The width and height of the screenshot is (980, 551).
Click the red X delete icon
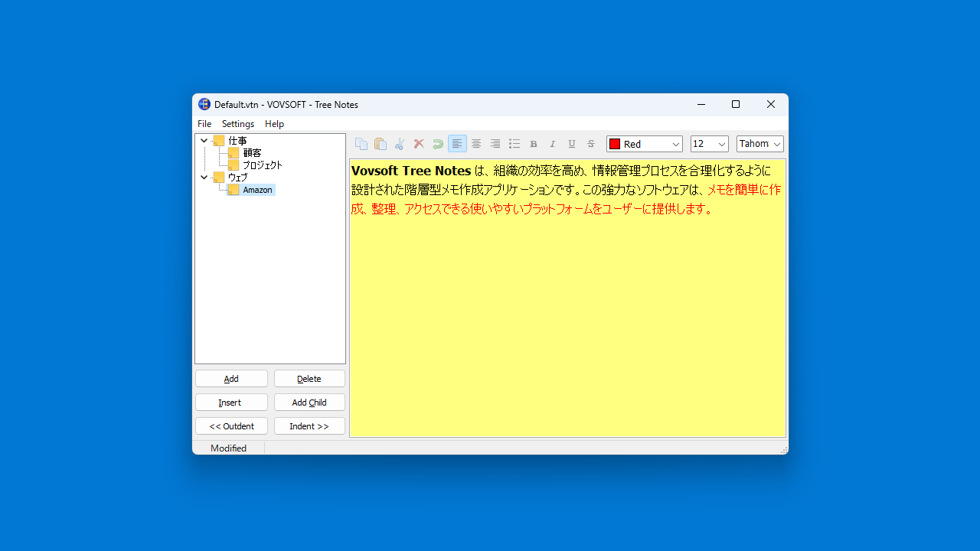pos(419,144)
